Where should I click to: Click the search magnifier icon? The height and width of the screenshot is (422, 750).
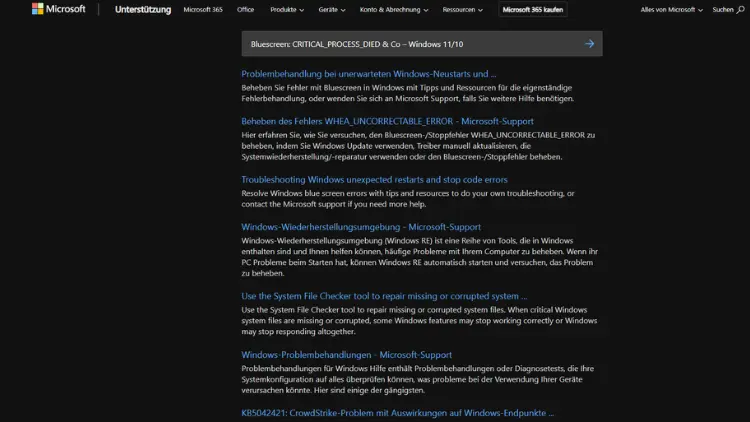pos(741,9)
